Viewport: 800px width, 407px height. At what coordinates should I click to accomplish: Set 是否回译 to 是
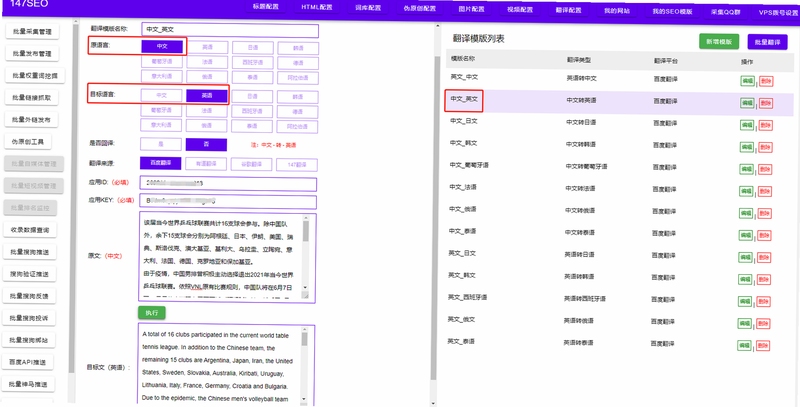pyautogui.click(x=161, y=144)
